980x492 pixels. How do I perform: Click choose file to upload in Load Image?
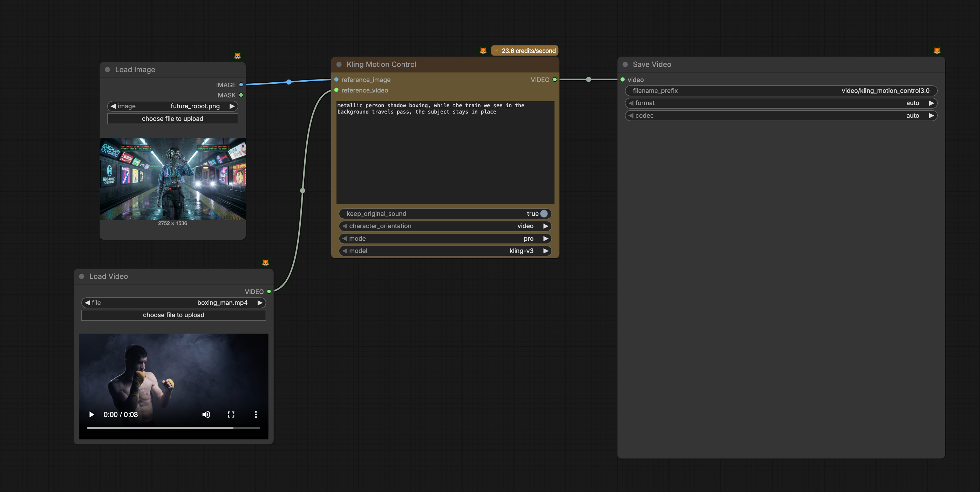172,119
